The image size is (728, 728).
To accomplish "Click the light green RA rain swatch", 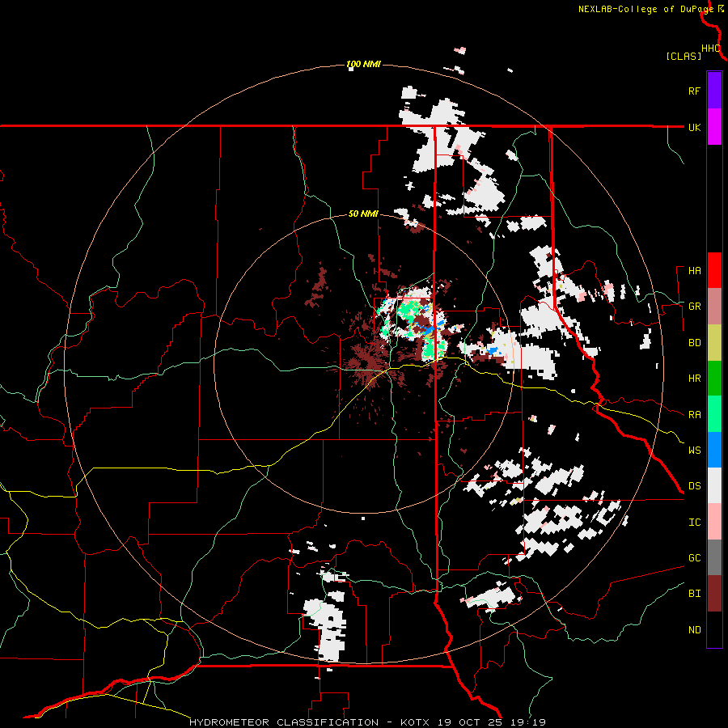I will [714, 414].
